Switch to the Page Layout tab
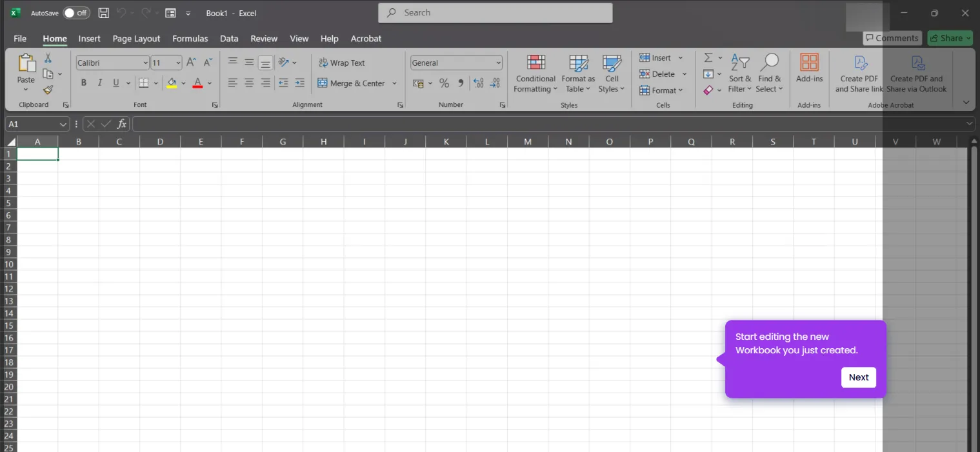The height and width of the screenshot is (452, 980). (136, 39)
